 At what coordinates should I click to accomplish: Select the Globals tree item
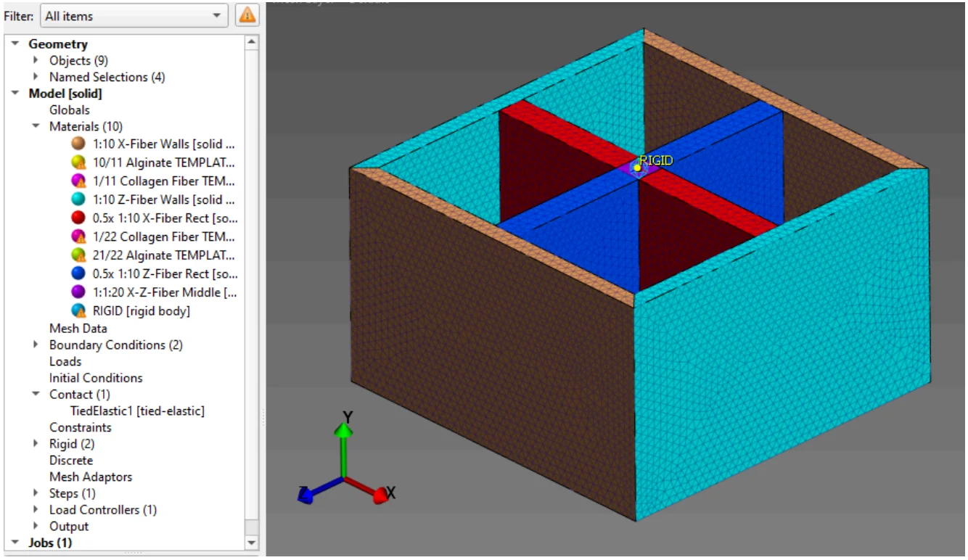[70, 110]
